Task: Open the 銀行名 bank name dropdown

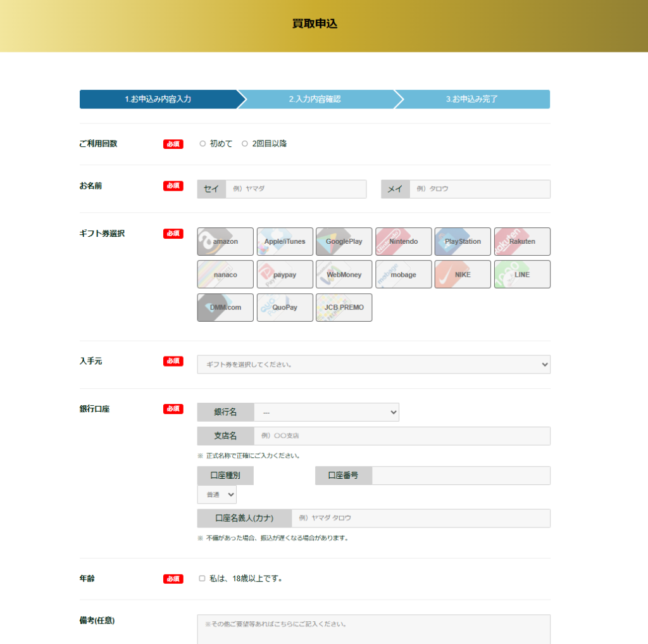Action: (x=327, y=412)
